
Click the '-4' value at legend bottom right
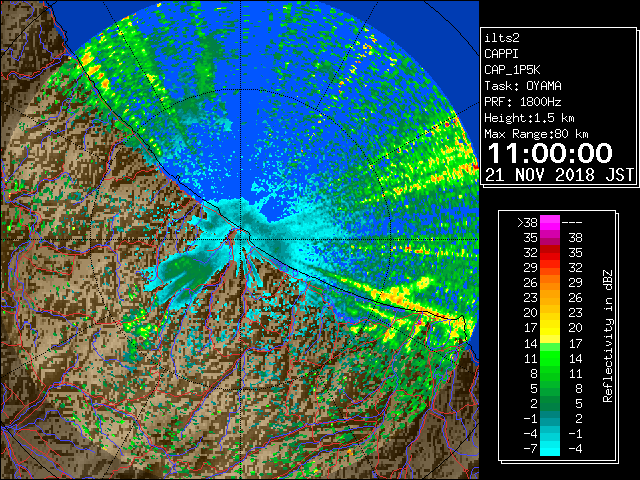click(x=575, y=449)
